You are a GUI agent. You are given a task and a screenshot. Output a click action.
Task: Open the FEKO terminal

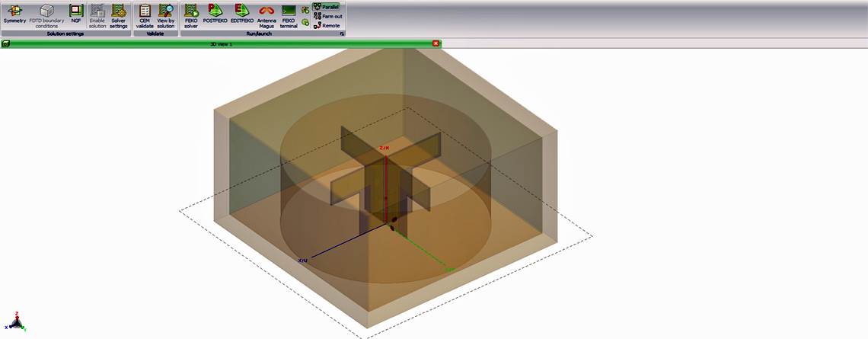[x=289, y=15]
